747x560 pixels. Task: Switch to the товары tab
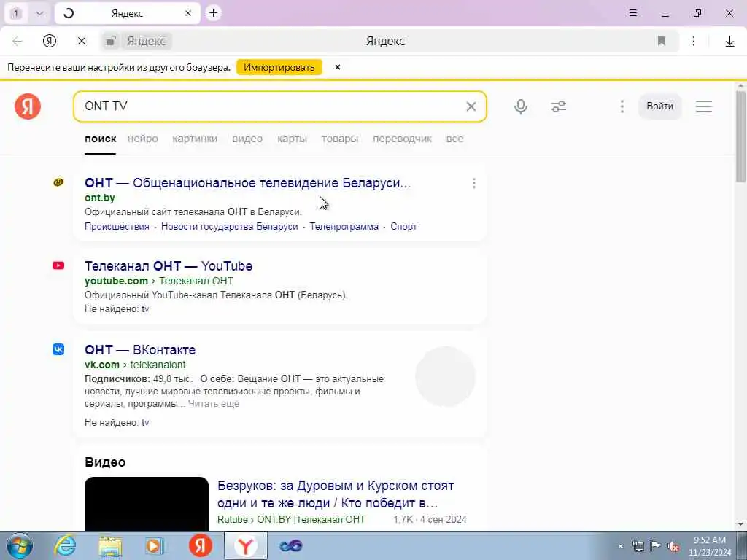(340, 139)
